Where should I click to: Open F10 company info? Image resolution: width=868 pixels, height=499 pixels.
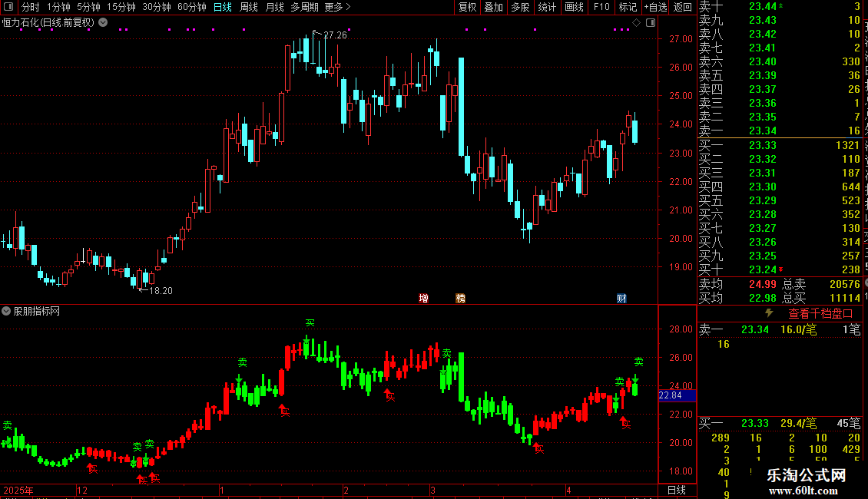pyautogui.click(x=601, y=7)
